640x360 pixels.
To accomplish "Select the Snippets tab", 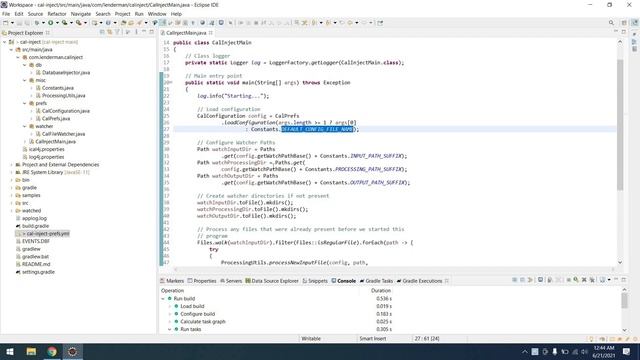I will coord(315,281).
